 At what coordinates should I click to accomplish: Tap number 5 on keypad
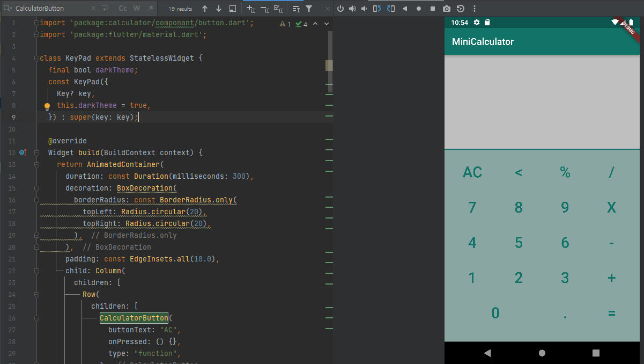(x=519, y=243)
